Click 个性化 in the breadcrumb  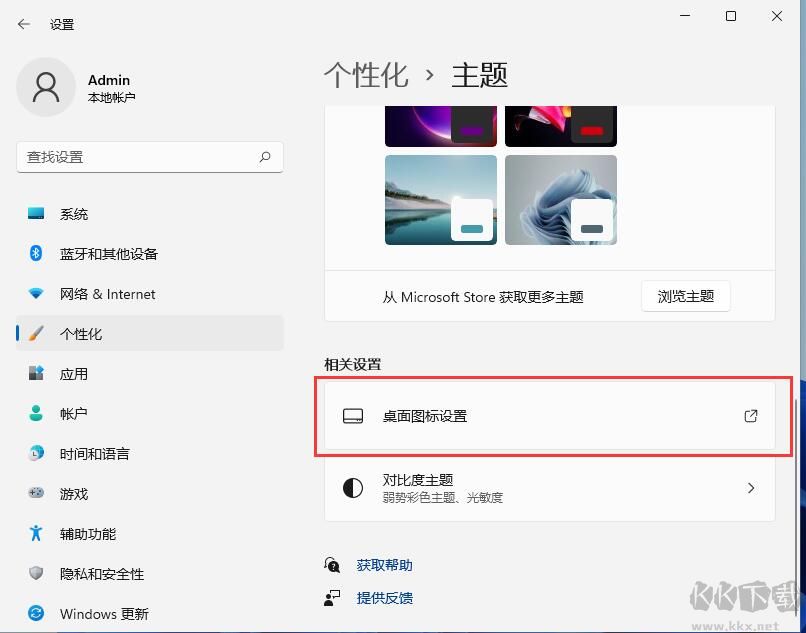(x=366, y=75)
